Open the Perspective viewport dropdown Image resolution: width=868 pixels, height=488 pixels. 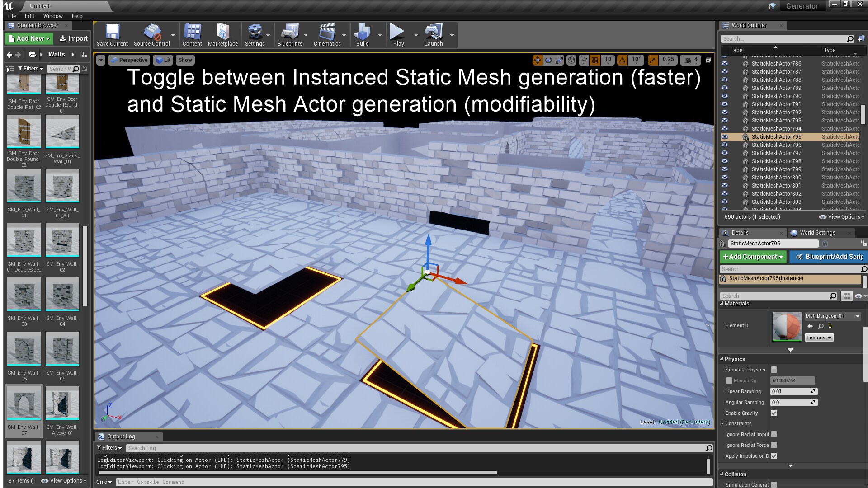[130, 60]
